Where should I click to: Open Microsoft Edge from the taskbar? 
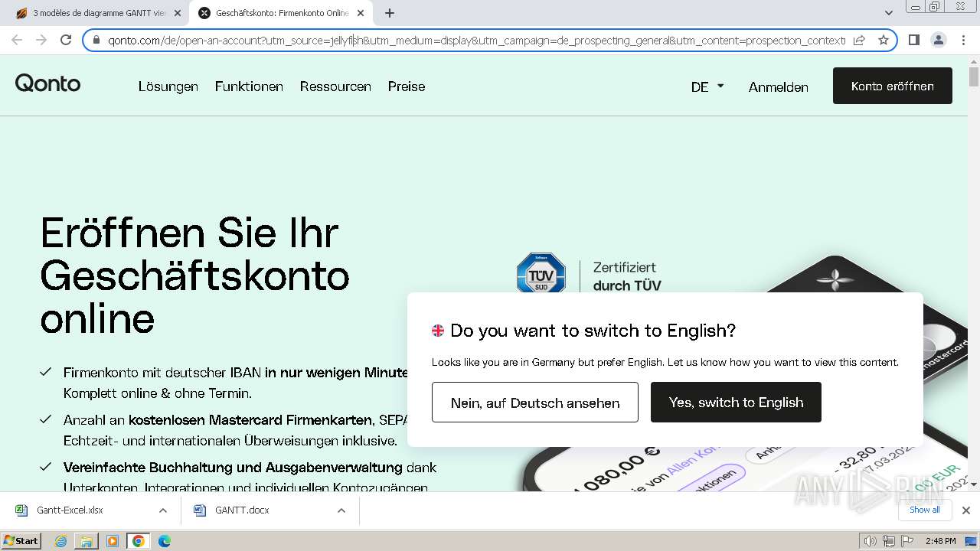click(x=164, y=541)
